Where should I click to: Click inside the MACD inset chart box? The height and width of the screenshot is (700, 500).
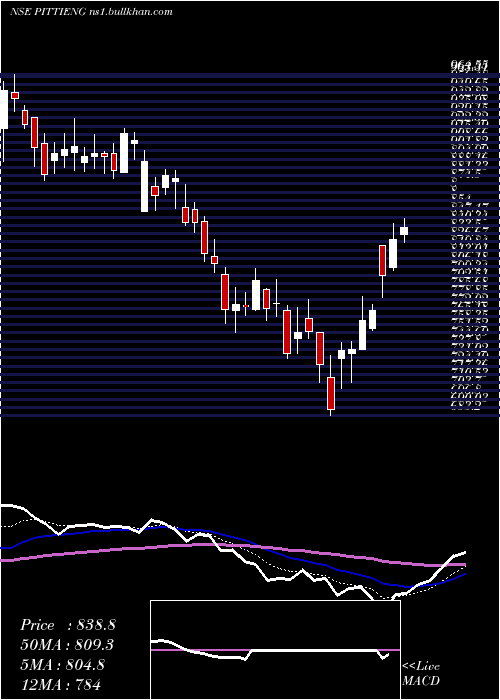click(x=275, y=650)
